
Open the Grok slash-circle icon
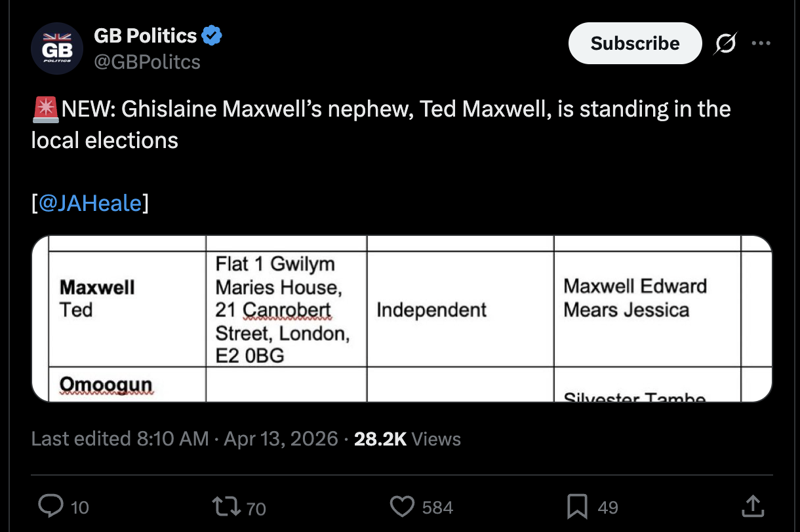[x=725, y=44]
